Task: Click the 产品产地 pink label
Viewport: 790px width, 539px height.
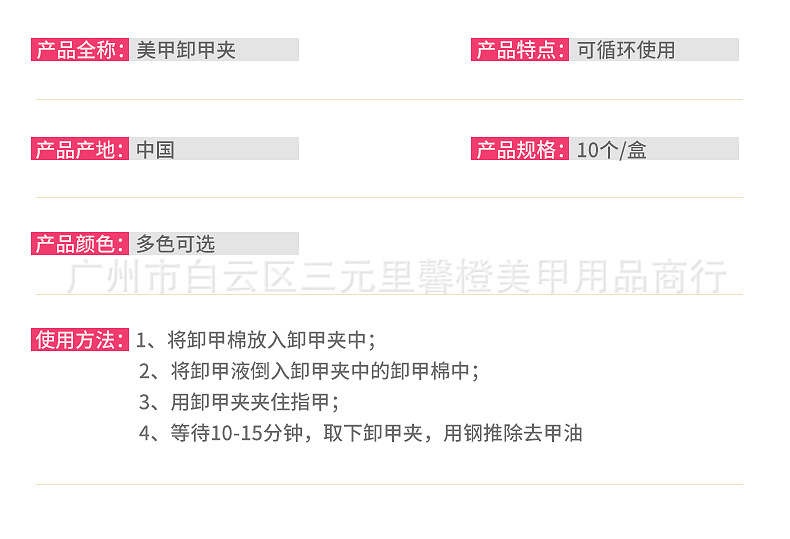Action: 80,150
